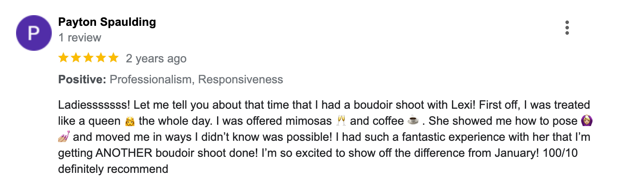Select the "Professionalism" attribute text

click(152, 80)
